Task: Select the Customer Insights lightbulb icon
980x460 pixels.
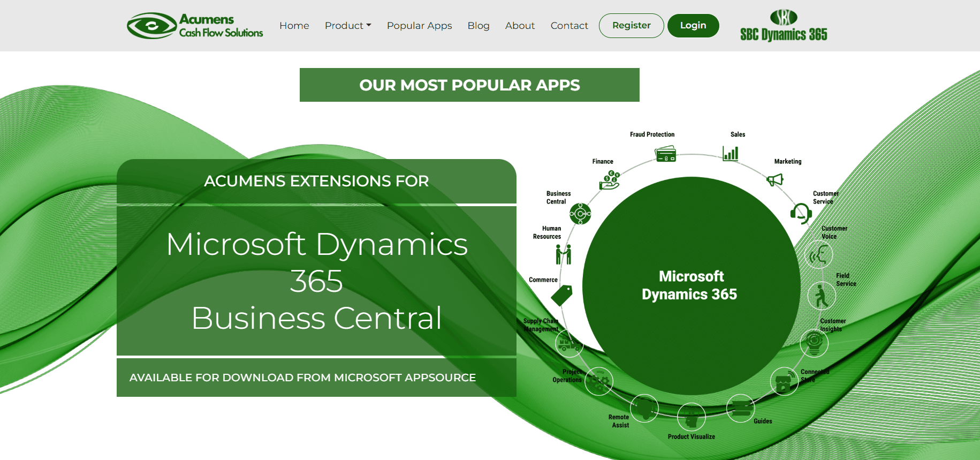Action: pyautogui.click(x=814, y=343)
